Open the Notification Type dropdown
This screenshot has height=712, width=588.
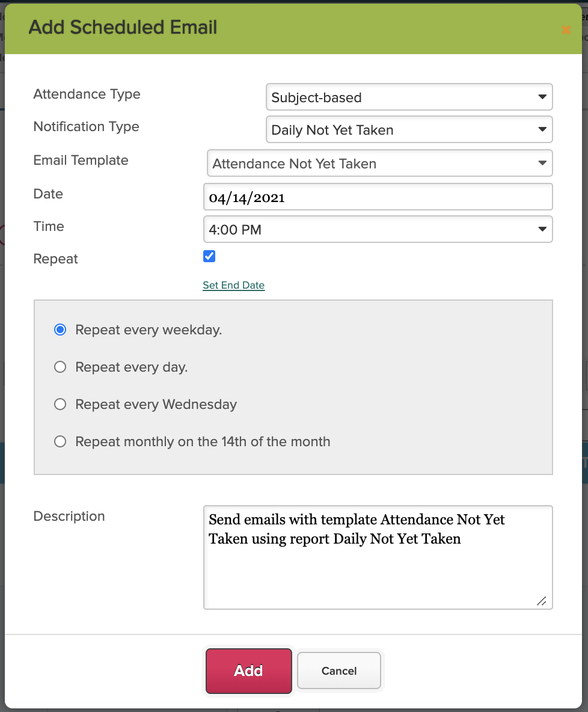[x=409, y=129]
